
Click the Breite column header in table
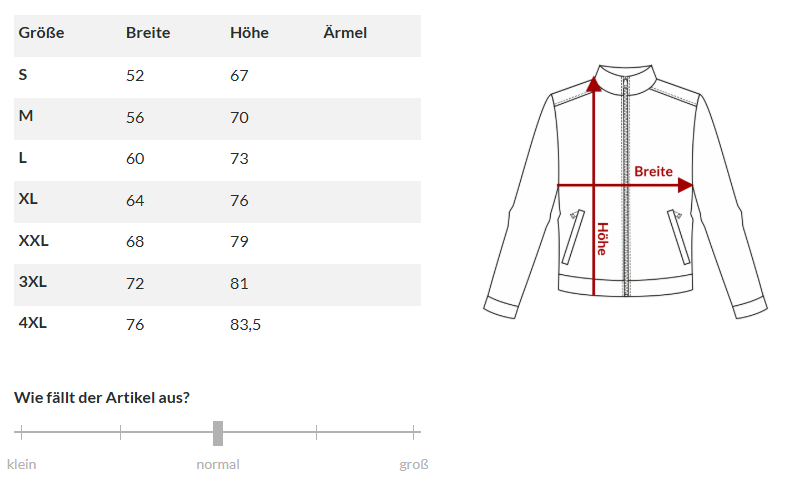point(148,33)
